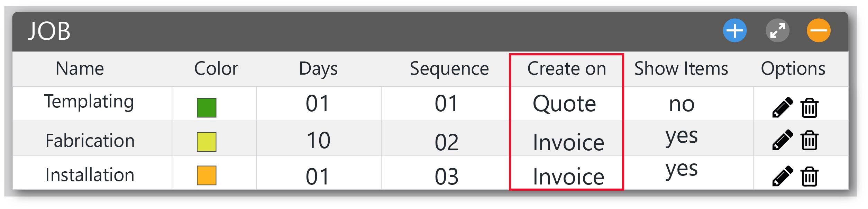Viewport: 868px width, 209px height.
Task: Delete the Fabrication row via trash icon
Action: pos(809,140)
